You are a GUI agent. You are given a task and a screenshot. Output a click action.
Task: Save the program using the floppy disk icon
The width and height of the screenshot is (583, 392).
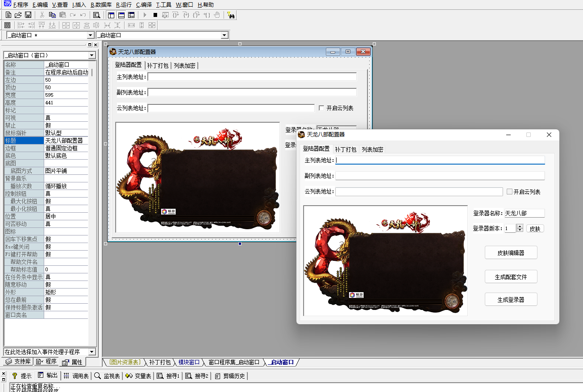pos(28,15)
